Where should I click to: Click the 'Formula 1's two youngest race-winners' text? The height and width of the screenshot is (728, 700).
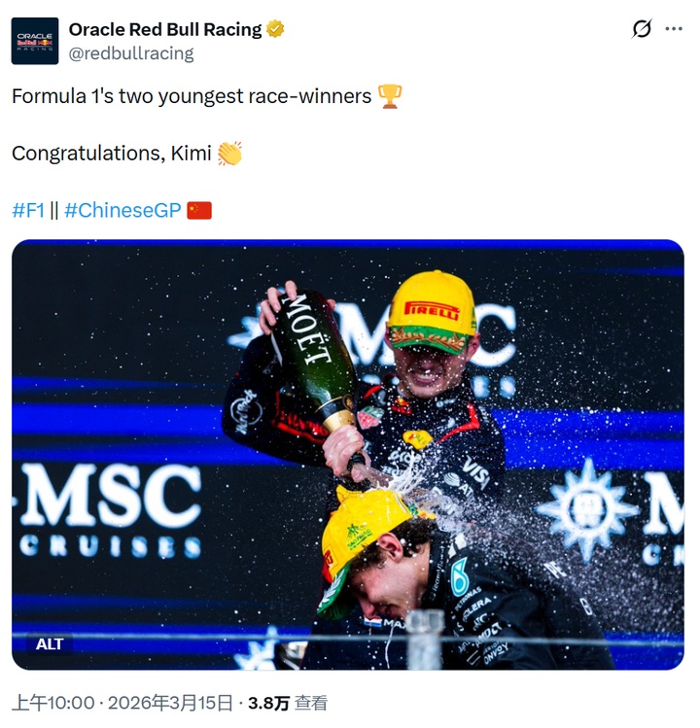pos(192,96)
